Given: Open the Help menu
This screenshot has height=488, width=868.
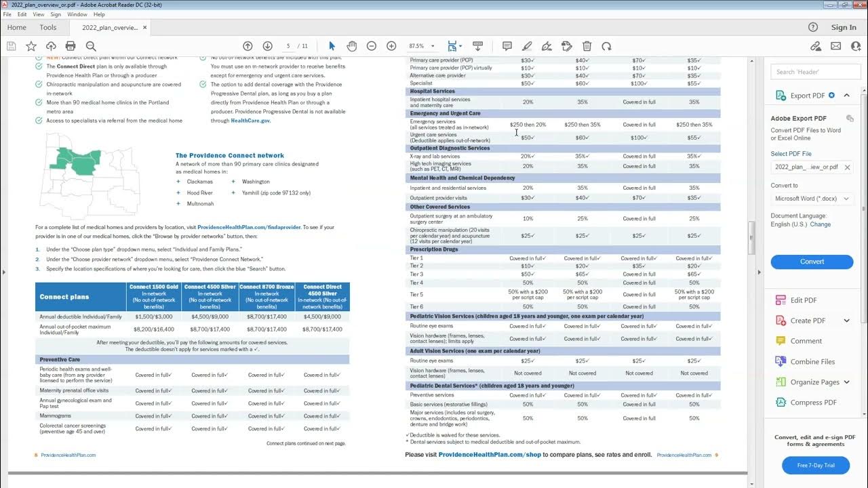Looking at the screenshot, I should (x=99, y=14).
